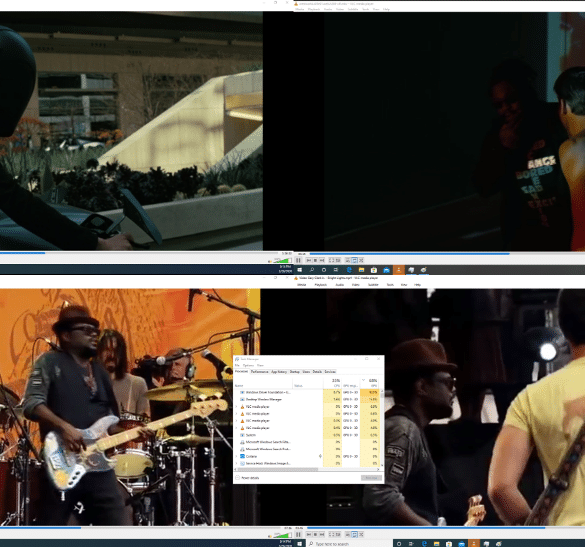Open the Video menu in the Bright Lights VLC window

coord(356,285)
